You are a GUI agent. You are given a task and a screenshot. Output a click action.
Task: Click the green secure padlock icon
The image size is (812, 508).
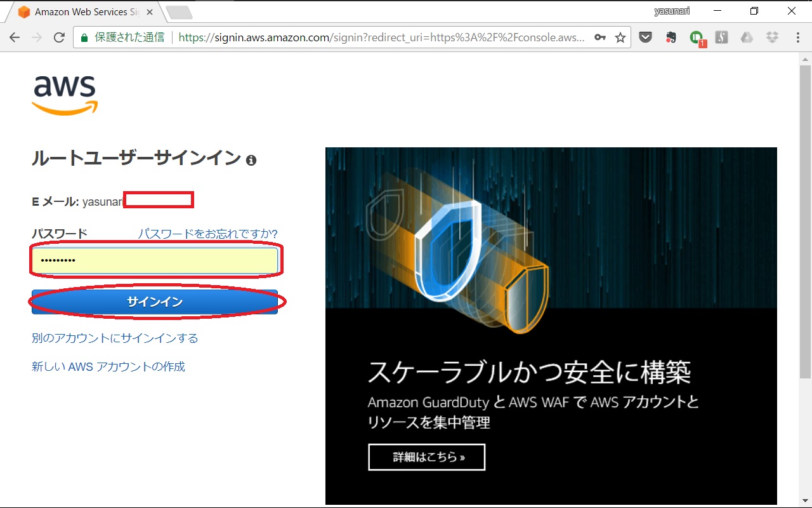(84, 37)
